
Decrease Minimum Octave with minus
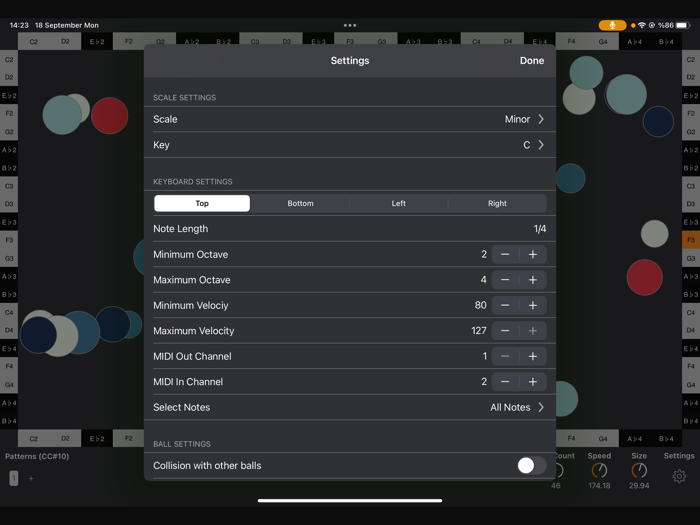tap(505, 254)
